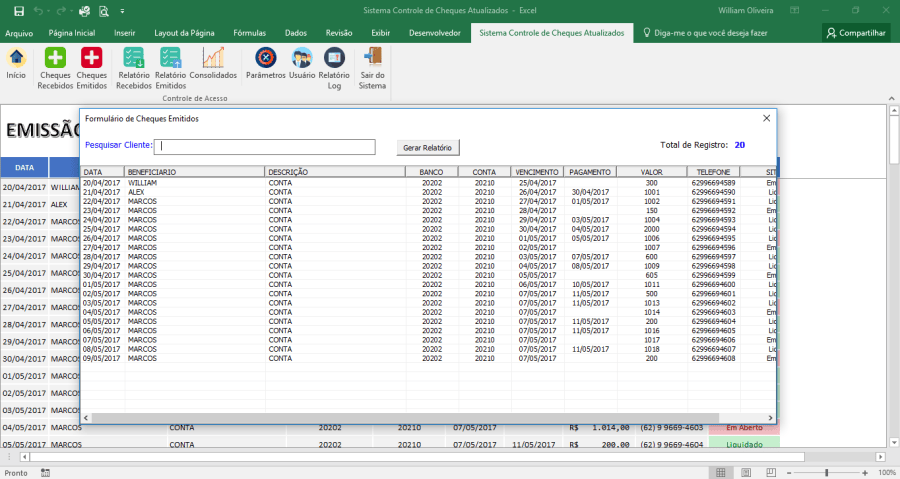Click William Oliveira account name
Screen dimensions: 900x479
point(746,10)
